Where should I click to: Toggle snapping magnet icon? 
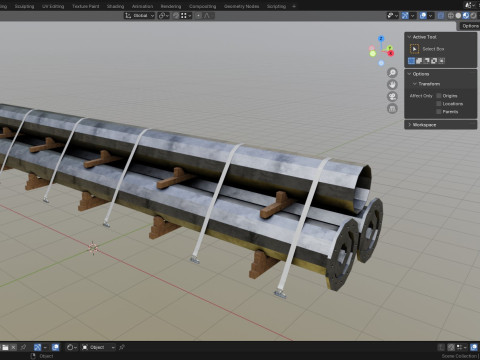[176, 16]
